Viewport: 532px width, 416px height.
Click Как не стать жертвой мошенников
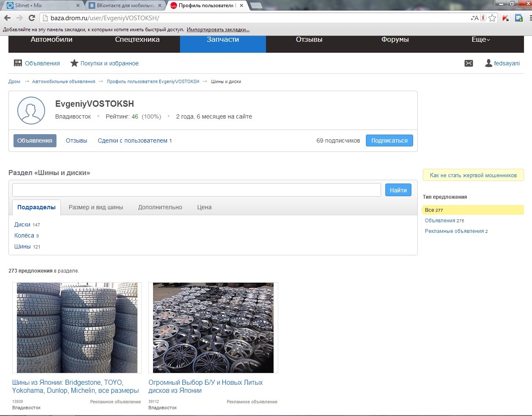[x=473, y=175]
